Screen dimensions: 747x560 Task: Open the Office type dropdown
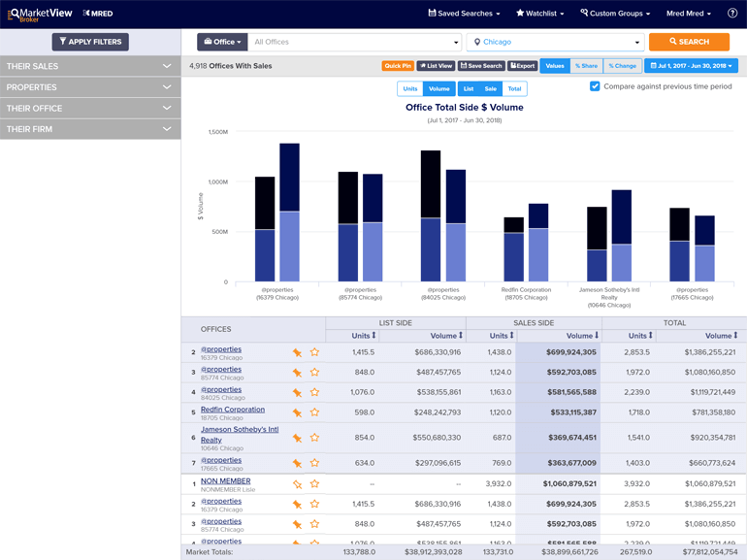(222, 42)
